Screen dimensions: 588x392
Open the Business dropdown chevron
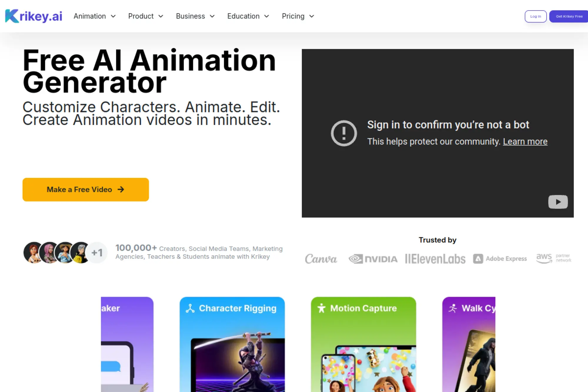pyautogui.click(x=212, y=16)
